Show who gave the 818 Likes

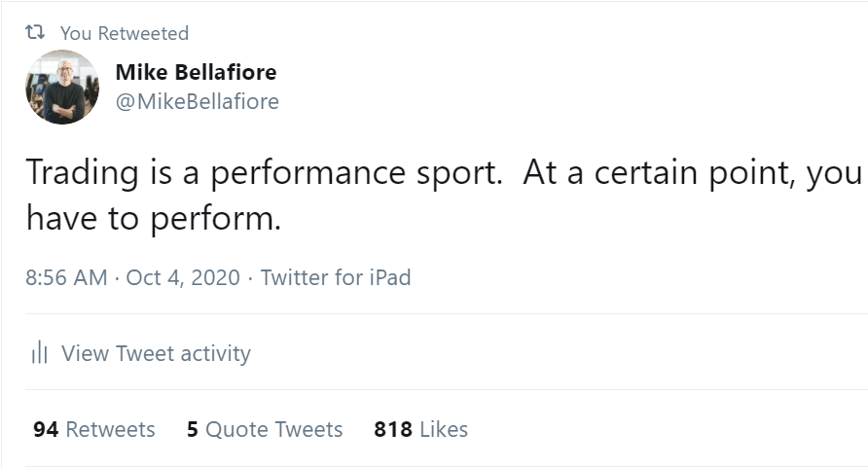(x=420, y=429)
